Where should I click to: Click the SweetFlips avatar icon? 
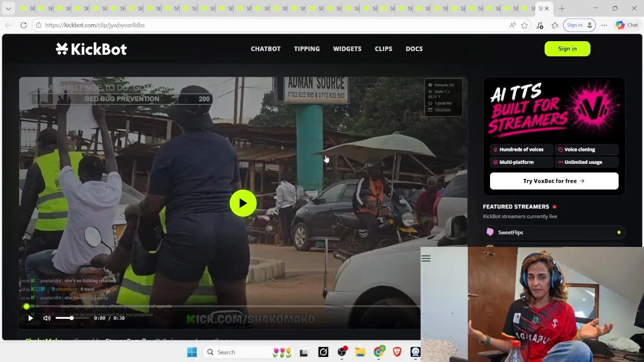pyautogui.click(x=490, y=232)
